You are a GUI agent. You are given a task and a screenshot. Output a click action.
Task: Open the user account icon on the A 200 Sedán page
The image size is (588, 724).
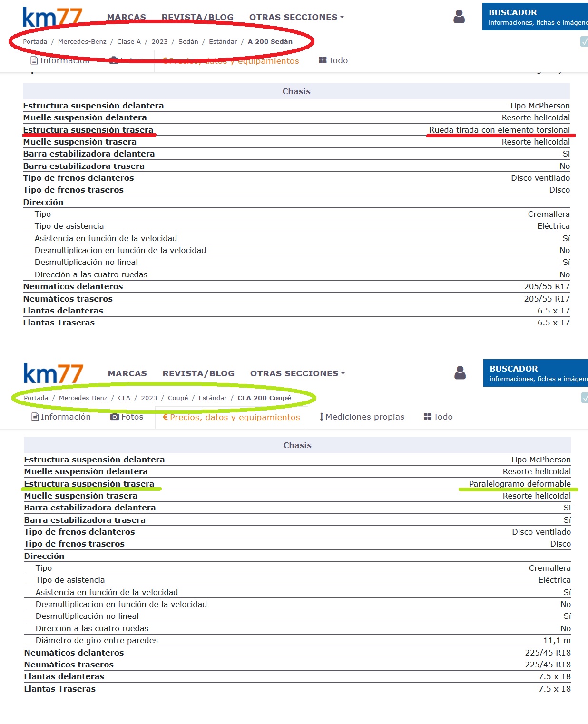(x=459, y=17)
